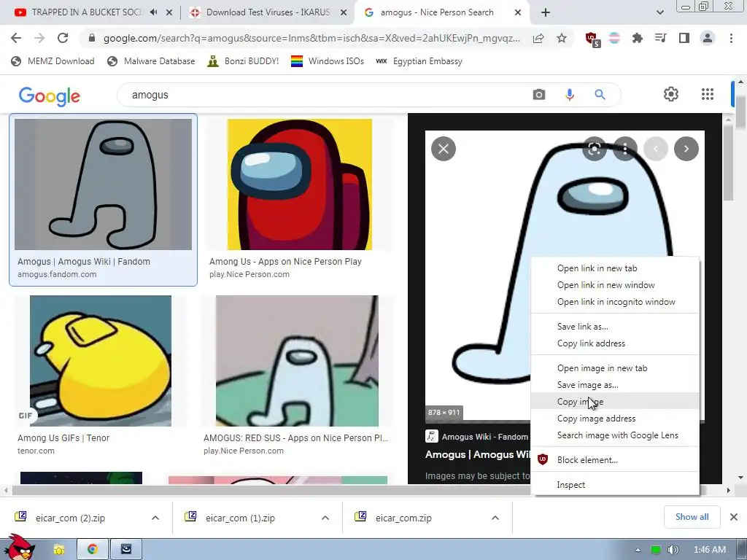Show hidden system tray icons
Viewport: 747px width, 560px height.
click(x=638, y=550)
